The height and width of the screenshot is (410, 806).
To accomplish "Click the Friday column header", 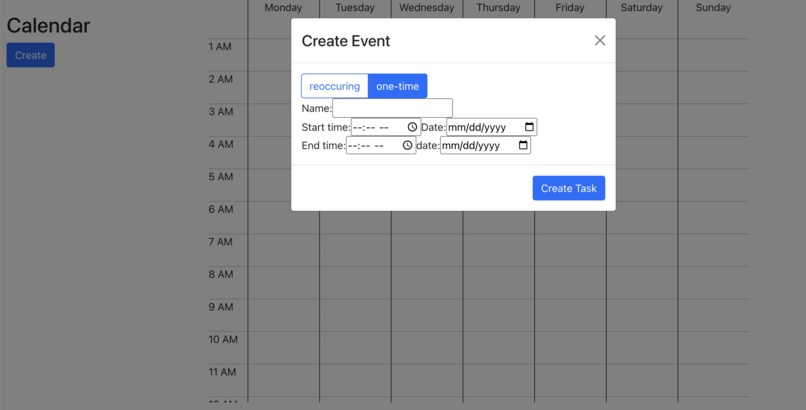I will click(x=570, y=8).
